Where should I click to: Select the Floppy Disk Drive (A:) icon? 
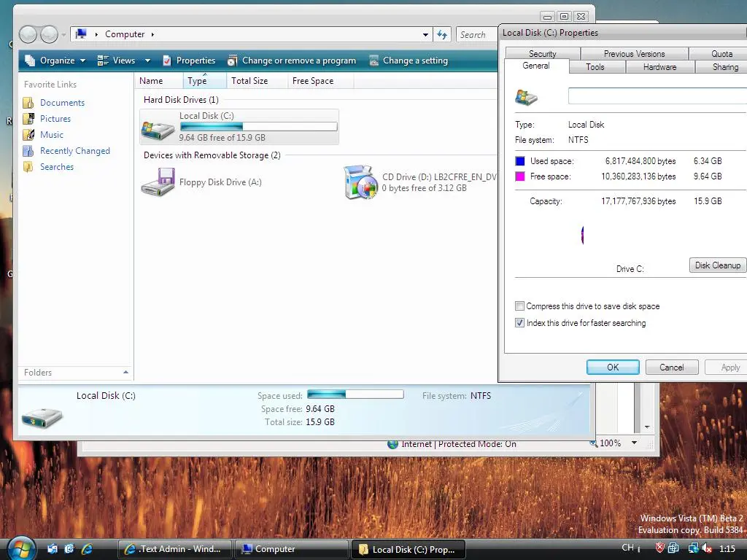(x=158, y=182)
